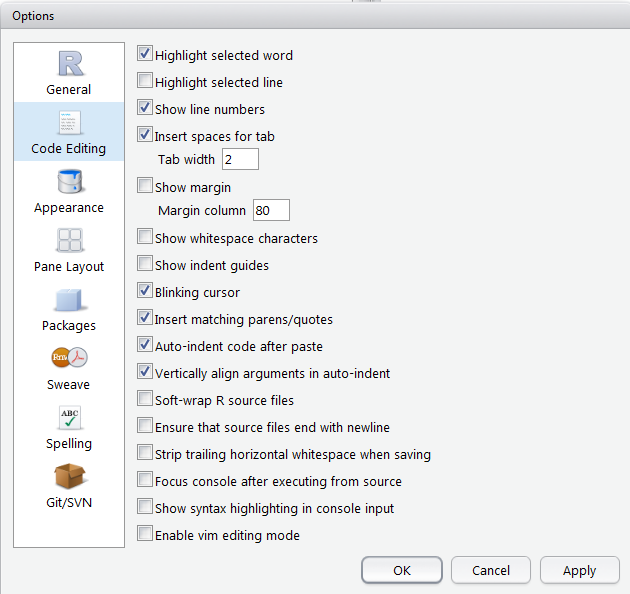The height and width of the screenshot is (594, 630).
Task: Open Appearance paint bucket icon
Action: [69, 183]
